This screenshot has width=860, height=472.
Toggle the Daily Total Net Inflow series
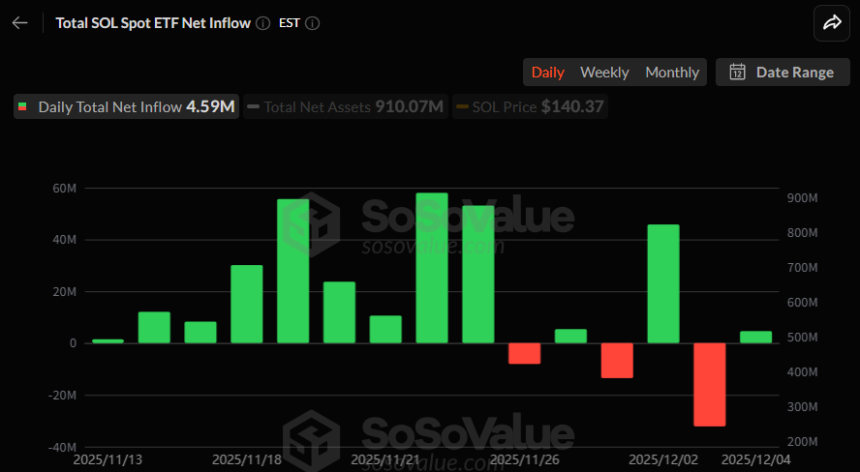[x=126, y=106]
